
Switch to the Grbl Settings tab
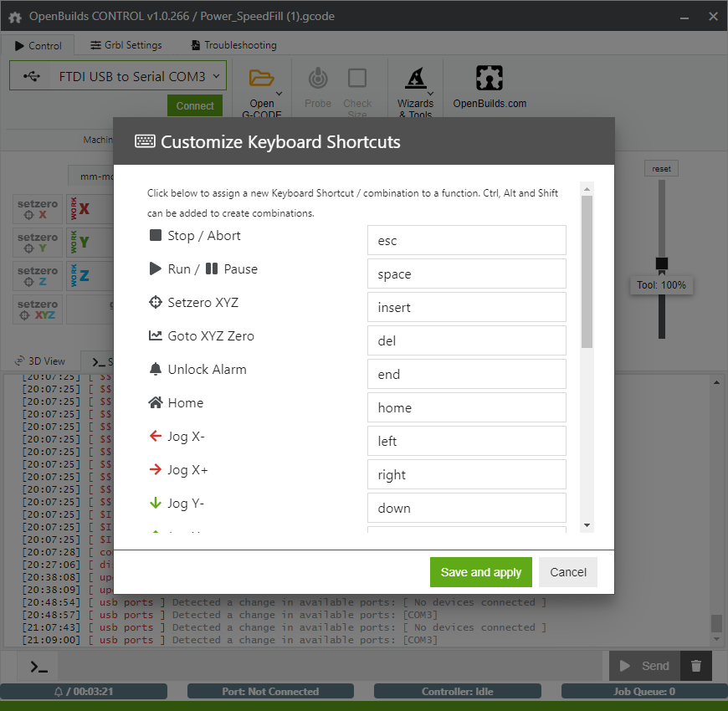click(x=126, y=45)
